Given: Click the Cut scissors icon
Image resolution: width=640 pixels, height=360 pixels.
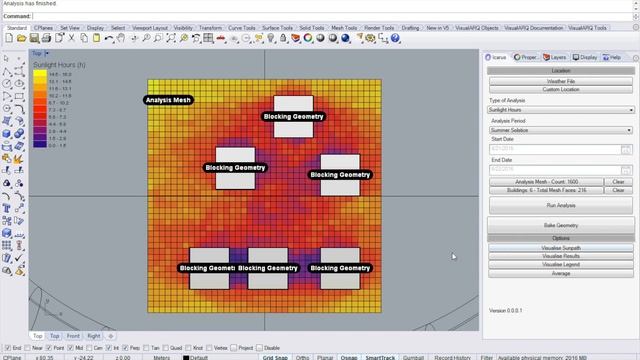Looking at the screenshot, I should point(71,38).
